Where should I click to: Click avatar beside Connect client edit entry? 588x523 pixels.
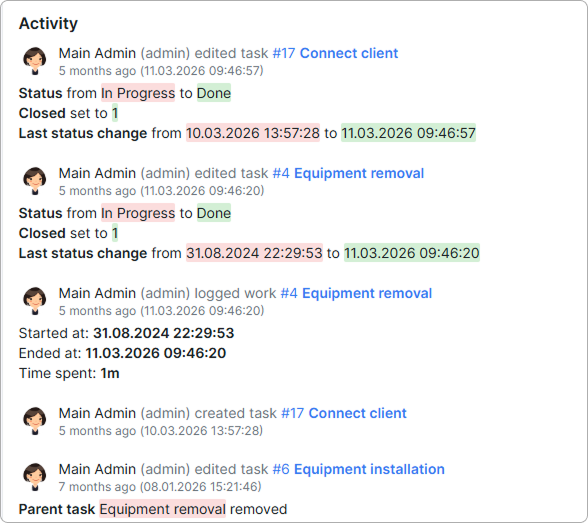point(35,61)
